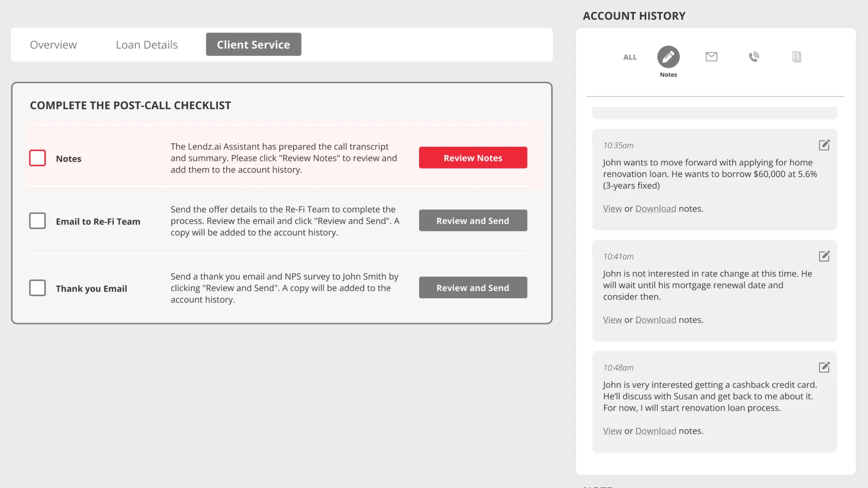The width and height of the screenshot is (868, 488).
Task: Mark Thank you Email as done
Action: (x=38, y=288)
